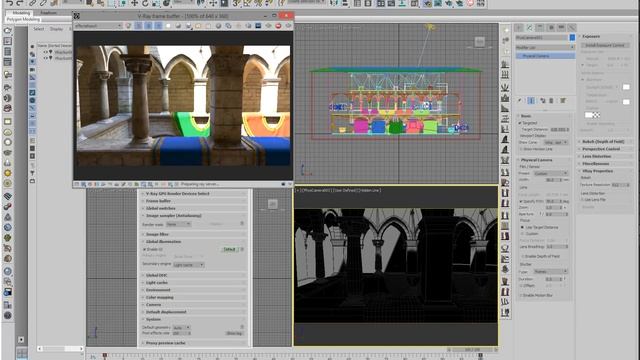Viewport: 640px width, 360px height.
Task: Expand the Color mapping rollout
Action: 195,297
